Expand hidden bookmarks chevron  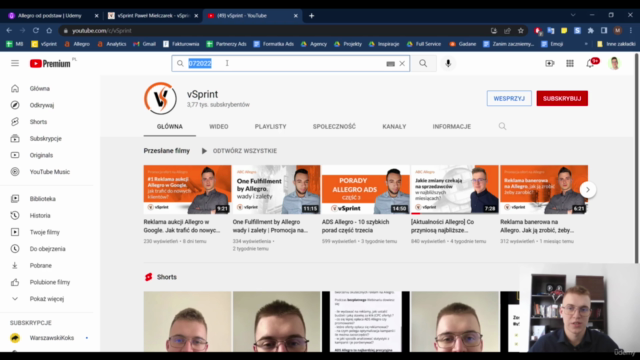point(586,44)
